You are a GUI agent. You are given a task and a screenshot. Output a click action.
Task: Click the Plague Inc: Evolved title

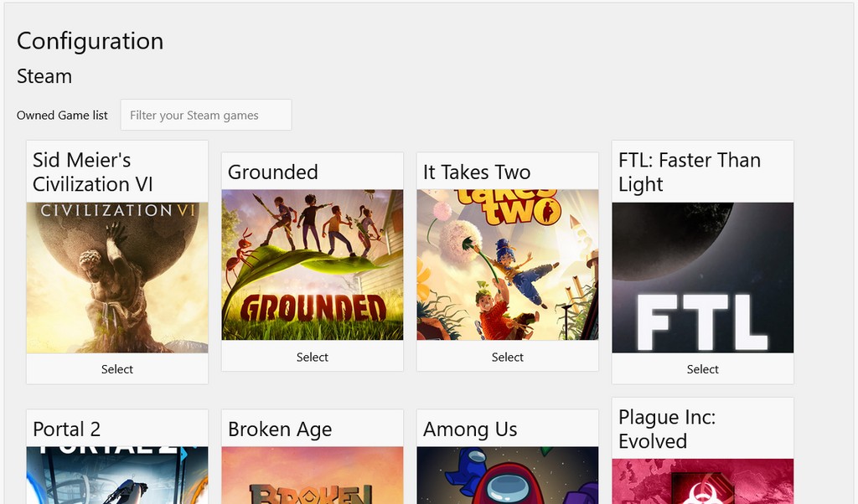click(x=667, y=429)
